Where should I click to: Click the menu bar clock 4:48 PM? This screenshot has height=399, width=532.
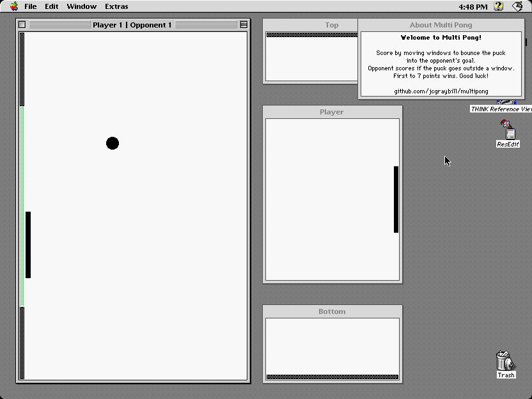pos(473,6)
